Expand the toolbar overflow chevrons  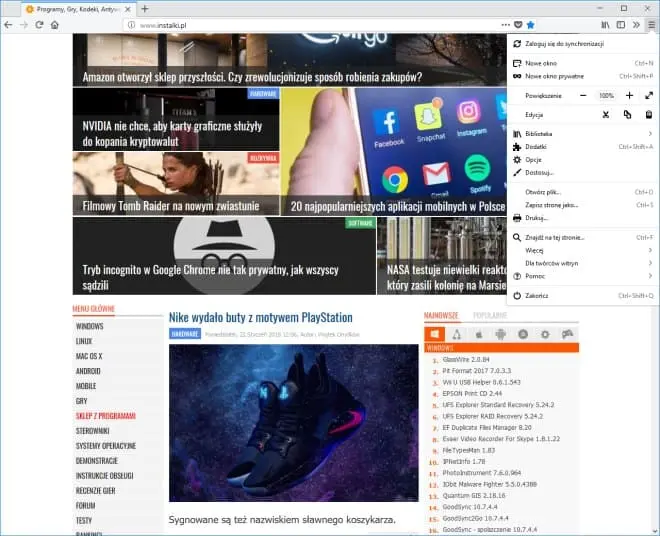coord(636,25)
